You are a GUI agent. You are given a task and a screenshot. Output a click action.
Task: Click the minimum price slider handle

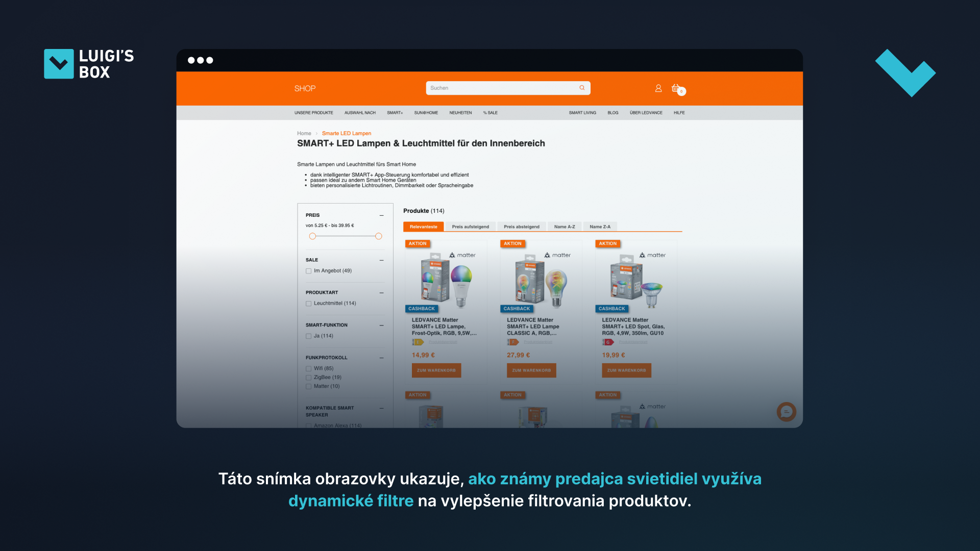point(312,236)
